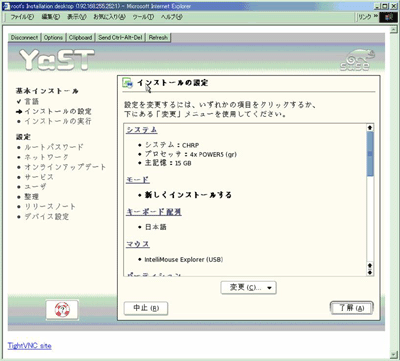Open the ツール(T) menu
This screenshot has height=361, width=400.
click(x=143, y=17)
